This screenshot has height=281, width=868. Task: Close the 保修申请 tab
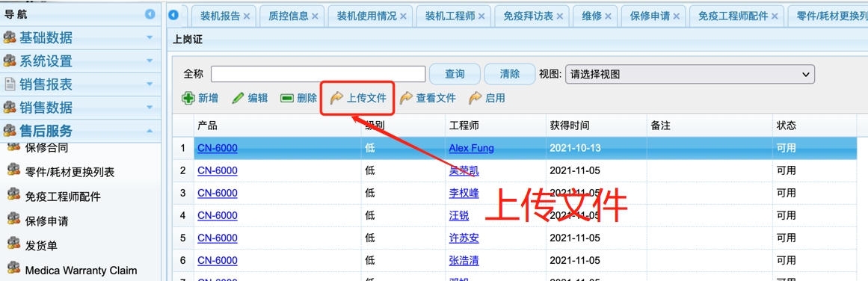676,16
